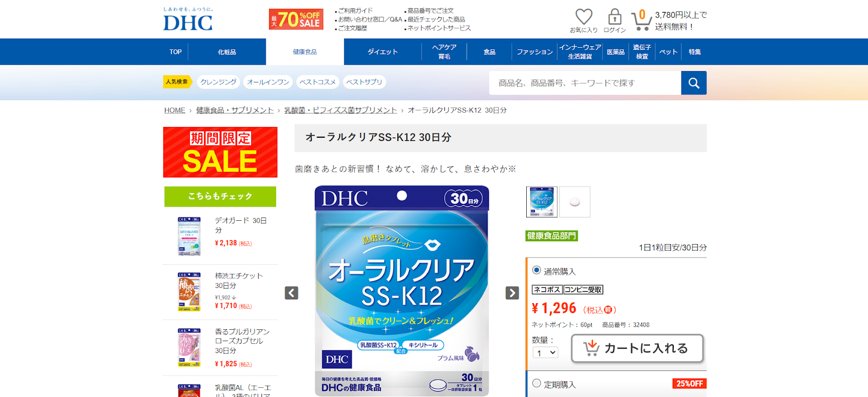Open 香るブルガリアンローズカプセル link

(242, 341)
